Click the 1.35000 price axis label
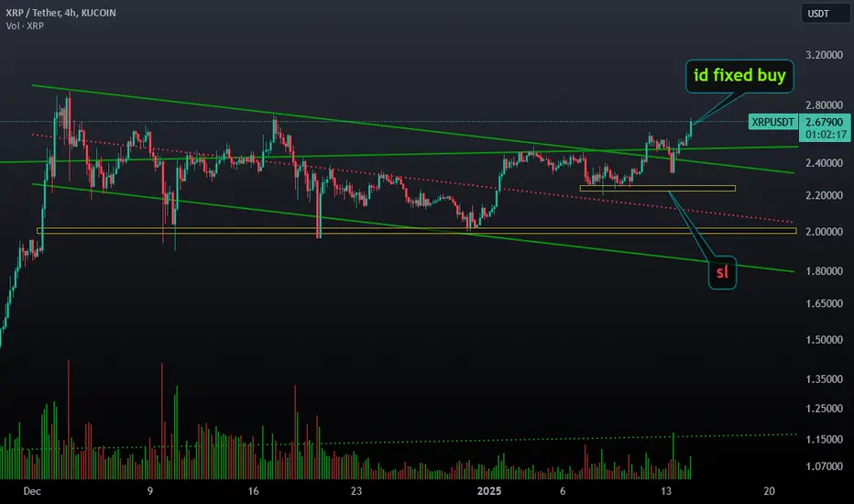Viewport: 854px width, 504px height. point(824,379)
